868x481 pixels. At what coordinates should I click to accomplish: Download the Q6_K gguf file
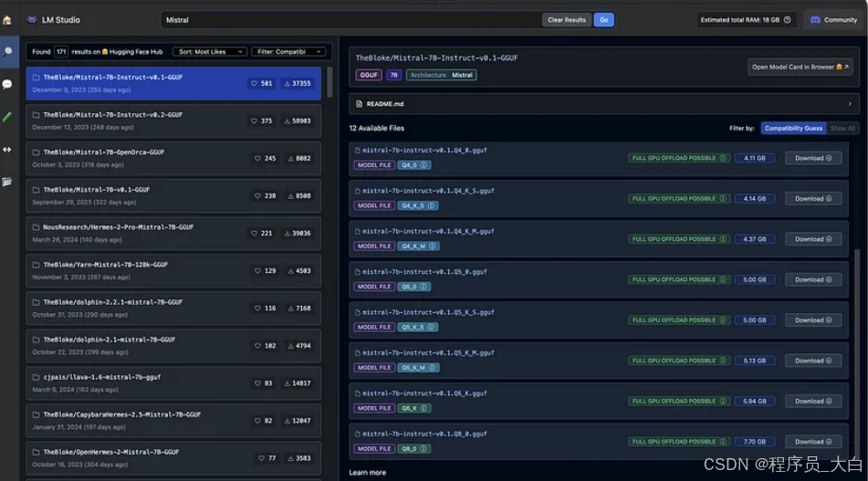(813, 402)
